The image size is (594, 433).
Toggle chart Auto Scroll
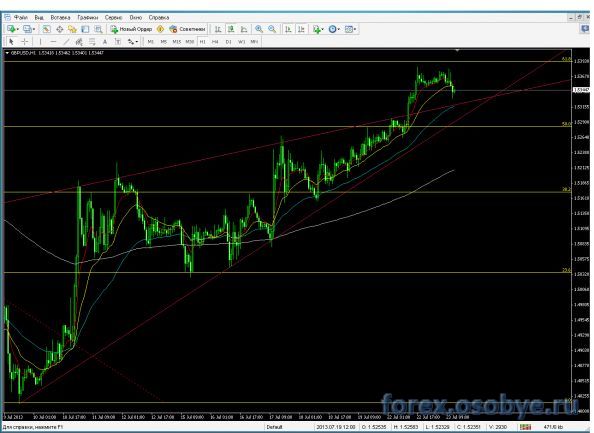288,29
